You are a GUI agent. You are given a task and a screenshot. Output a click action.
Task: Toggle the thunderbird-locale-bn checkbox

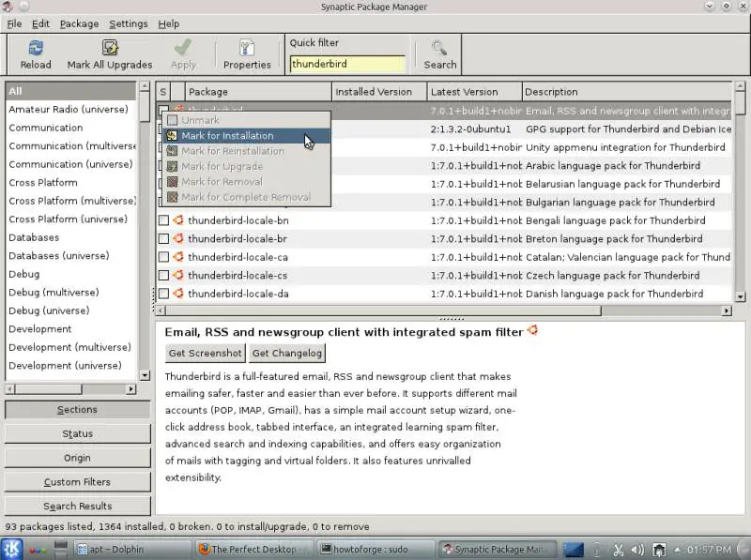tap(163, 220)
